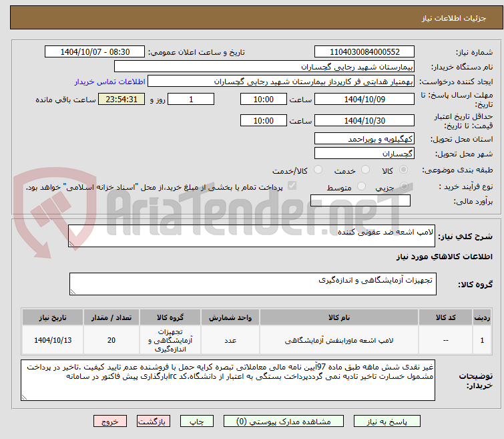Click the unit cell عدد
504x439 pixels.
coord(230,340)
